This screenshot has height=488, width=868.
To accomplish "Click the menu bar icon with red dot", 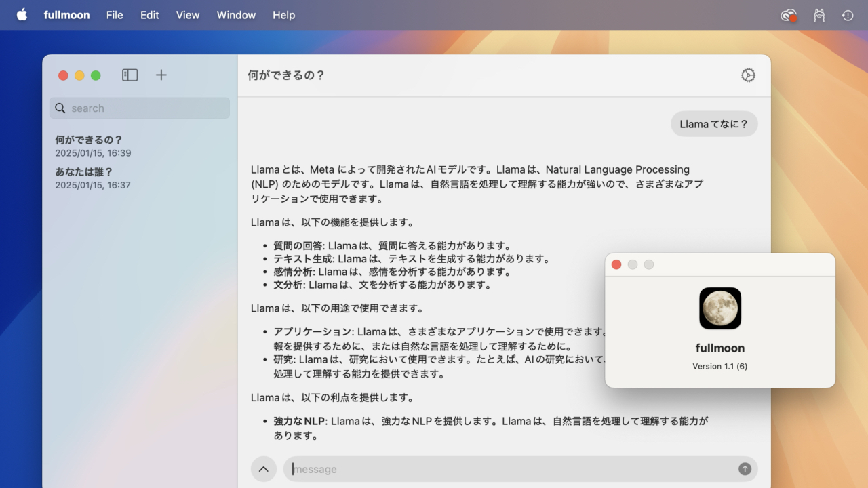I will (788, 16).
